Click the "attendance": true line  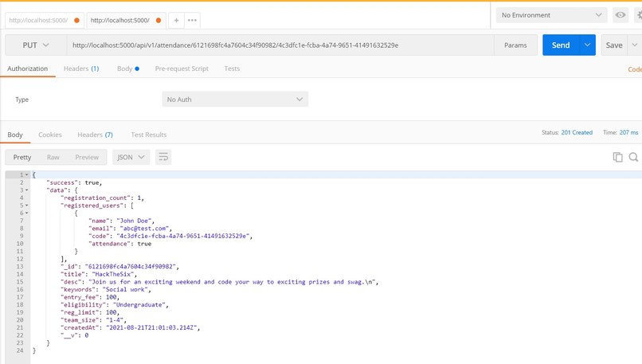(120, 244)
